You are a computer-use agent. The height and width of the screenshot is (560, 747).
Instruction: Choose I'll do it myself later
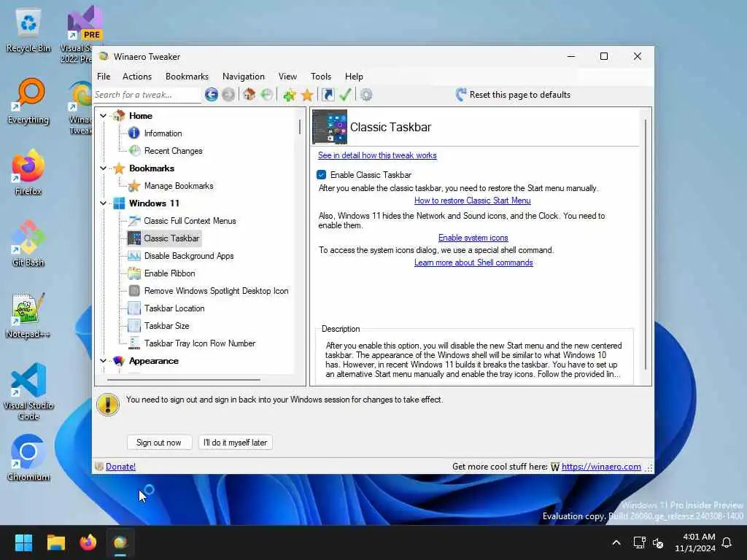pyautogui.click(x=236, y=443)
